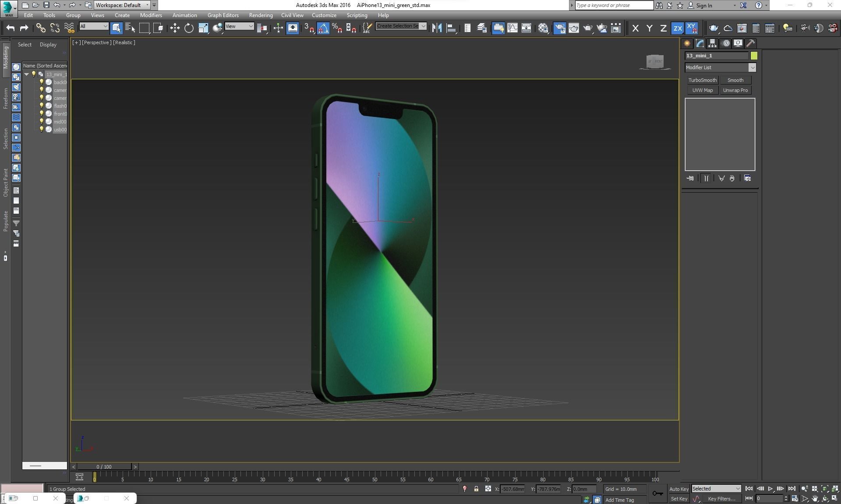841x504 pixels.
Task: Collapse the 13_mini_1 group tree
Action: pos(27,74)
